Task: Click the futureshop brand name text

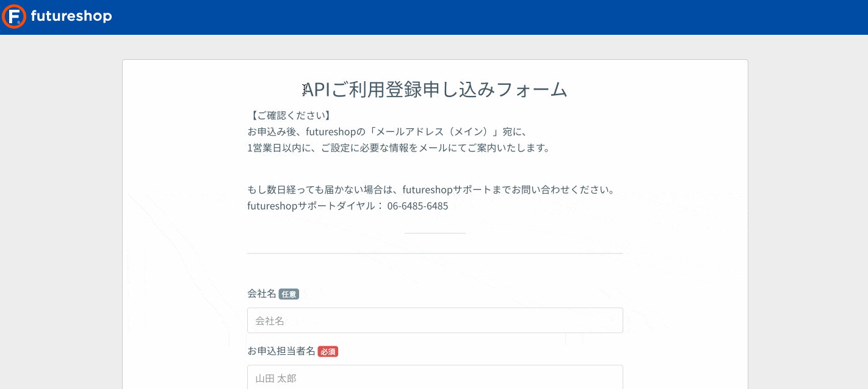Action: tap(71, 16)
